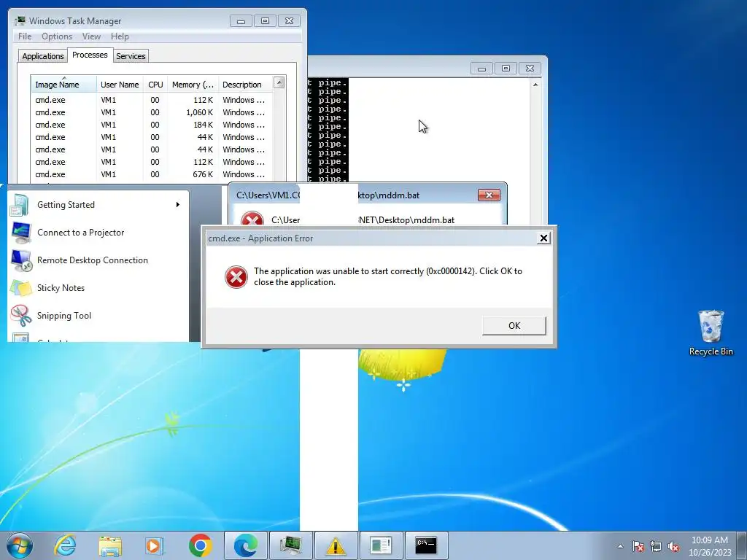Open Google Chrome from taskbar

point(200,545)
